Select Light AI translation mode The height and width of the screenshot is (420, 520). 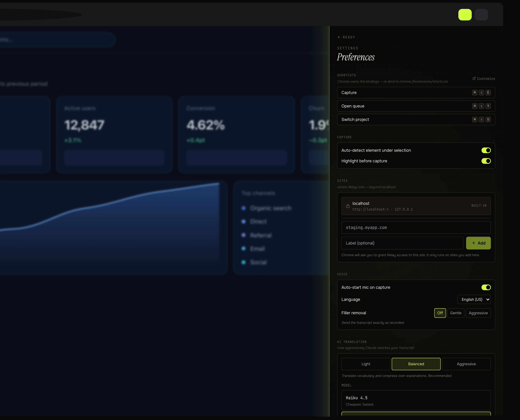(366, 364)
